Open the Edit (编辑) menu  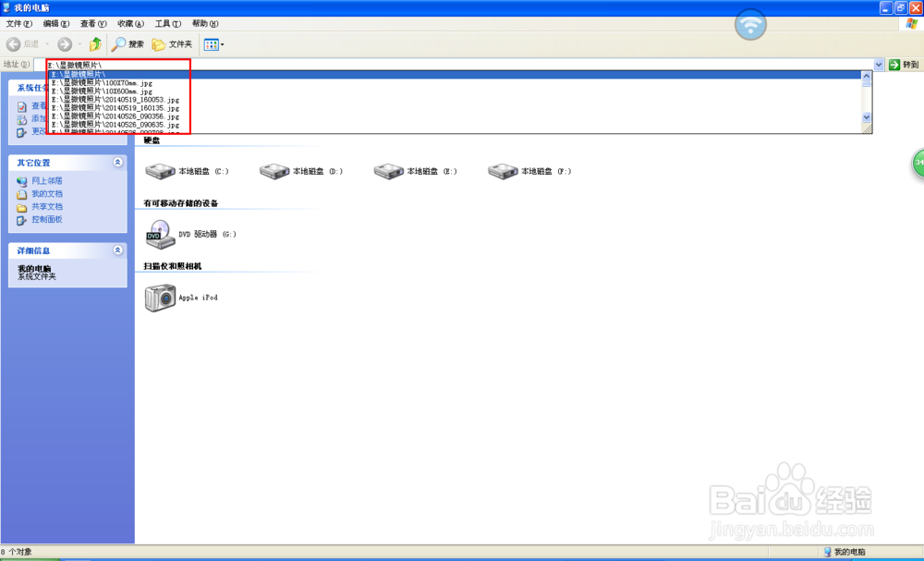(56, 24)
